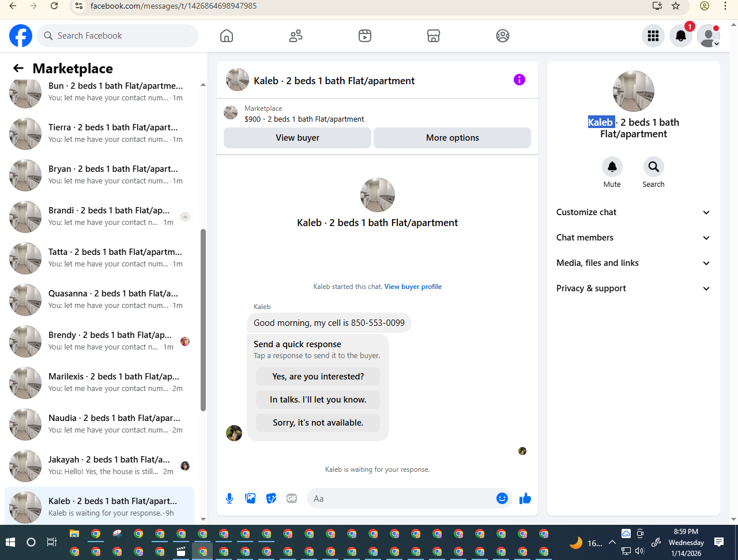738x560 pixels.
Task: Open the Video (Reels) icon in top navigation
Action: coord(365,36)
